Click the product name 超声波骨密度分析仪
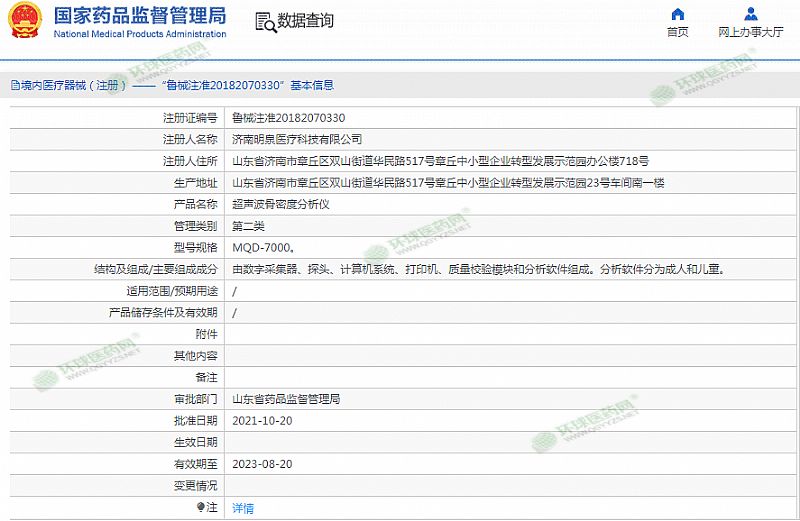 [x=280, y=204]
